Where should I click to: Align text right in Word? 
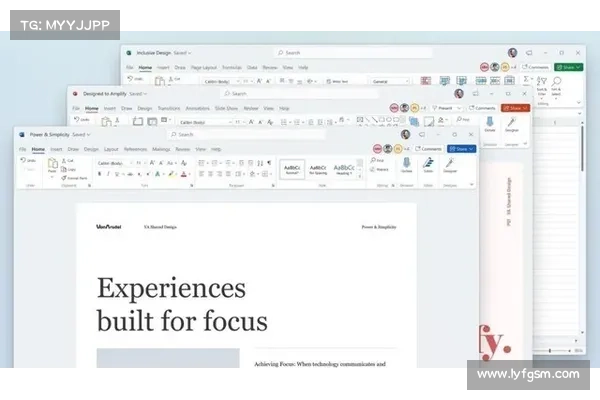click(x=219, y=174)
